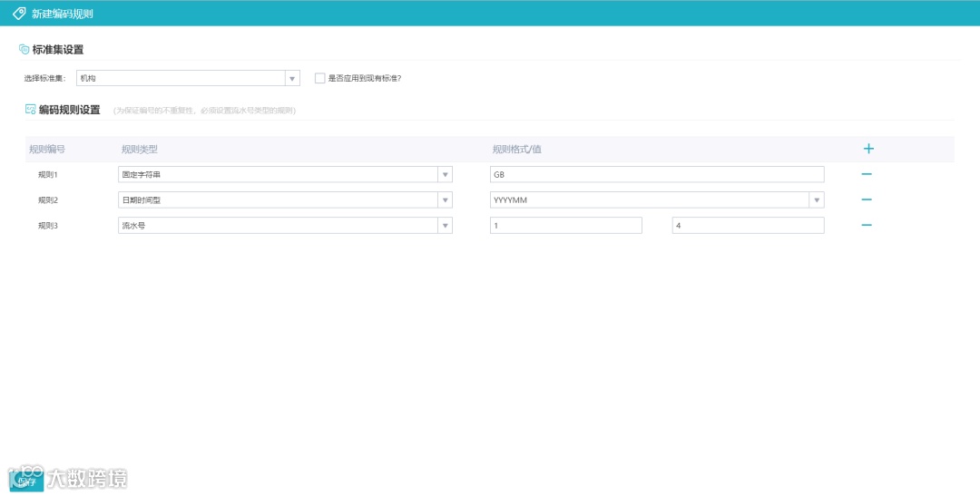
Task: Click the 标准集设置 section icon
Action: (x=24, y=49)
